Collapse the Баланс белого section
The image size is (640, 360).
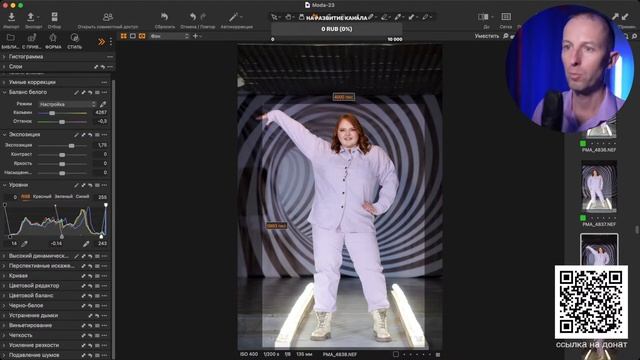pyautogui.click(x=4, y=93)
